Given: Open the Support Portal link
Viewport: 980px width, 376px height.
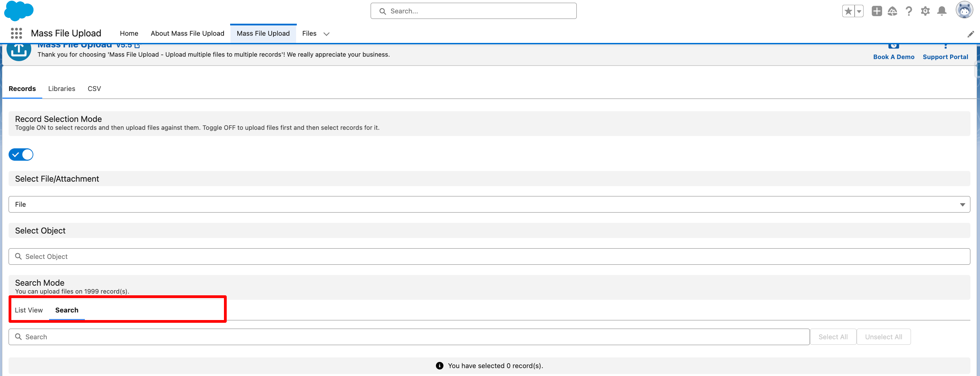Looking at the screenshot, I should tap(945, 57).
